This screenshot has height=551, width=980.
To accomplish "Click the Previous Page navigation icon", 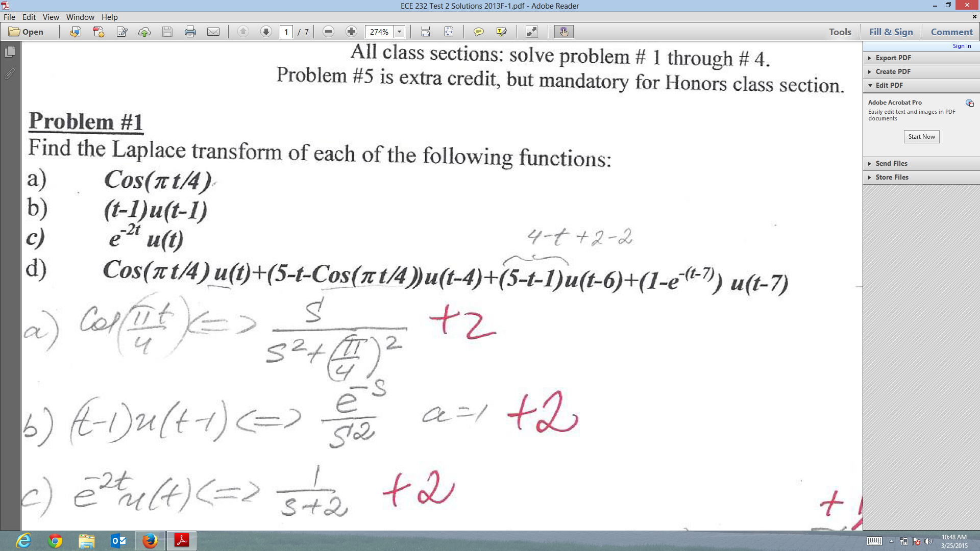I will 243,32.
